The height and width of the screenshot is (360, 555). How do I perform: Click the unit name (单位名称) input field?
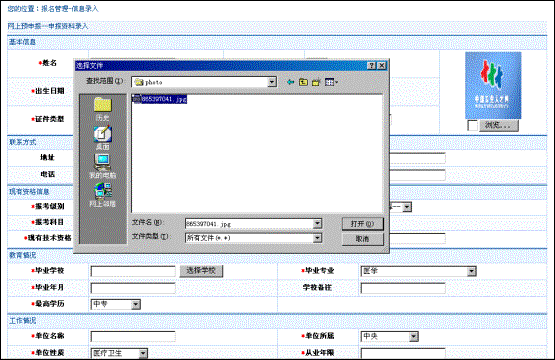(x=133, y=336)
